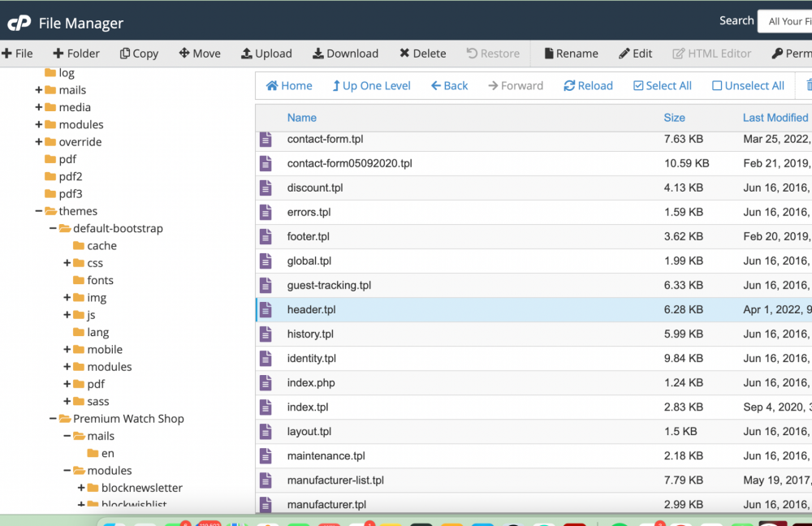Open the Copy tool in the toolbar

coord(139,53)
